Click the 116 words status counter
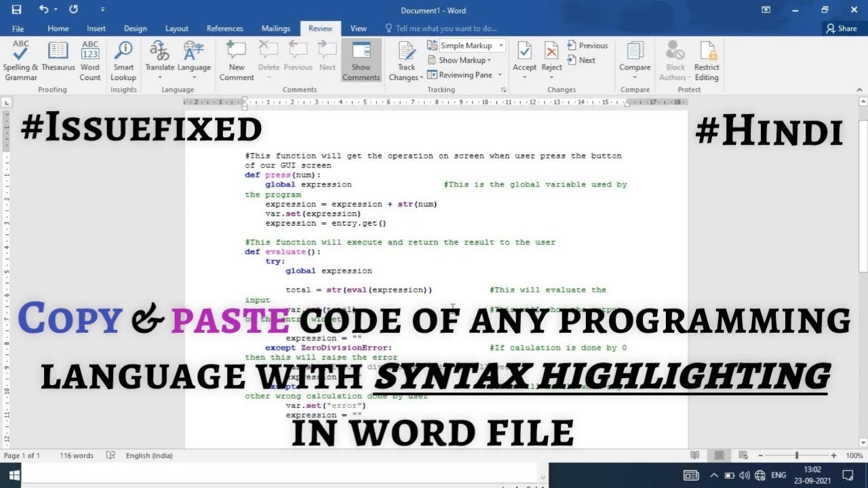868x488 pixels. [x=77, y=455]
